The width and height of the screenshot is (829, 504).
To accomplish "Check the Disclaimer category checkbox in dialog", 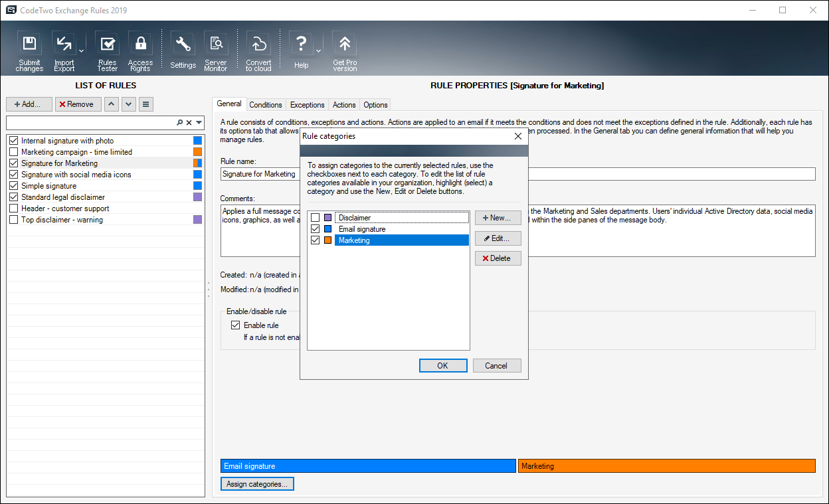I will click(x=316, y=218).
